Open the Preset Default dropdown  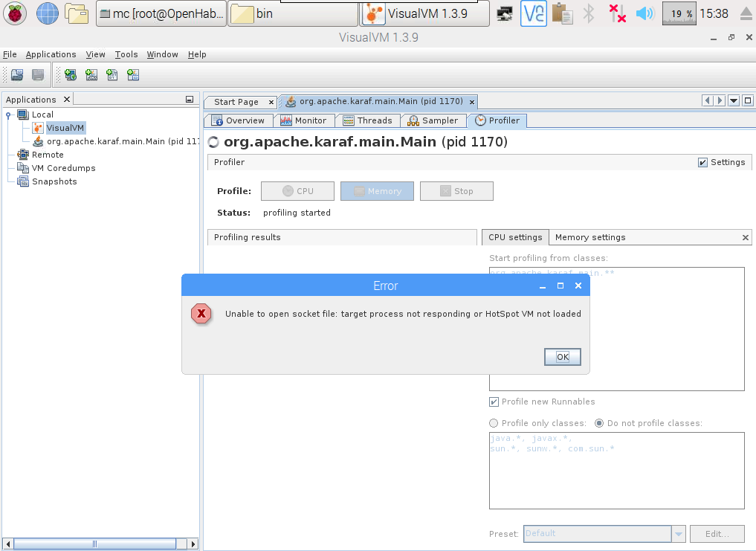tap(604, 534)
